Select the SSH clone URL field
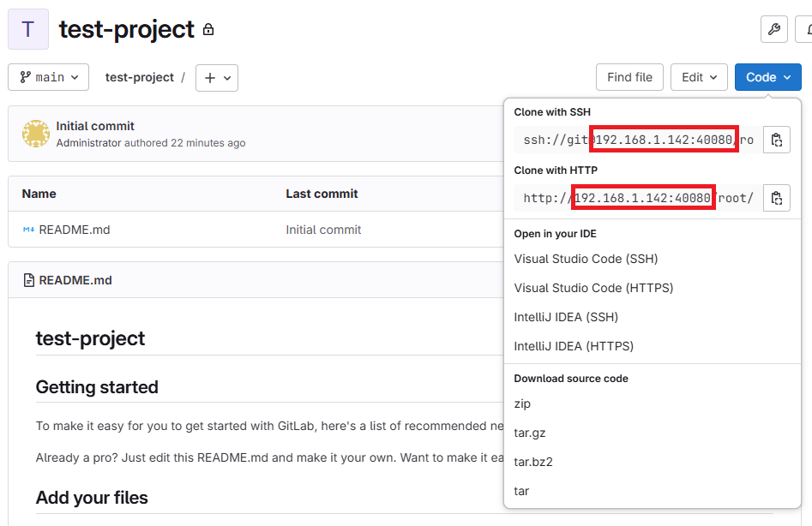The width and height of the screenshot is (812, 526). 639,140
